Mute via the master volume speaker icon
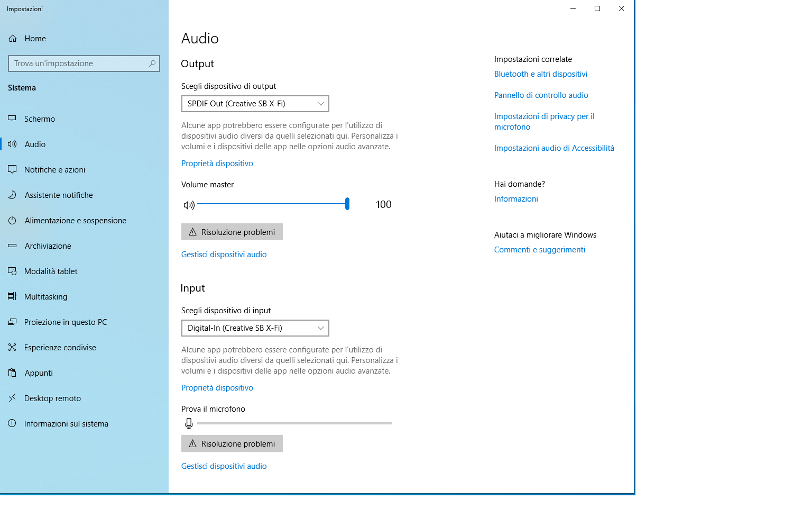 click(x=189, y=205)
